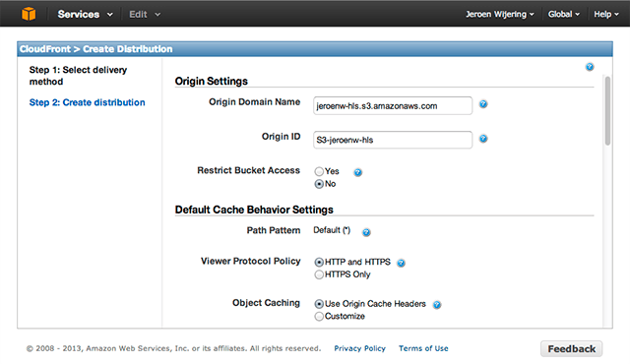
Task: Select Use Origin Cache Headers option
Action: coord(319,304)
